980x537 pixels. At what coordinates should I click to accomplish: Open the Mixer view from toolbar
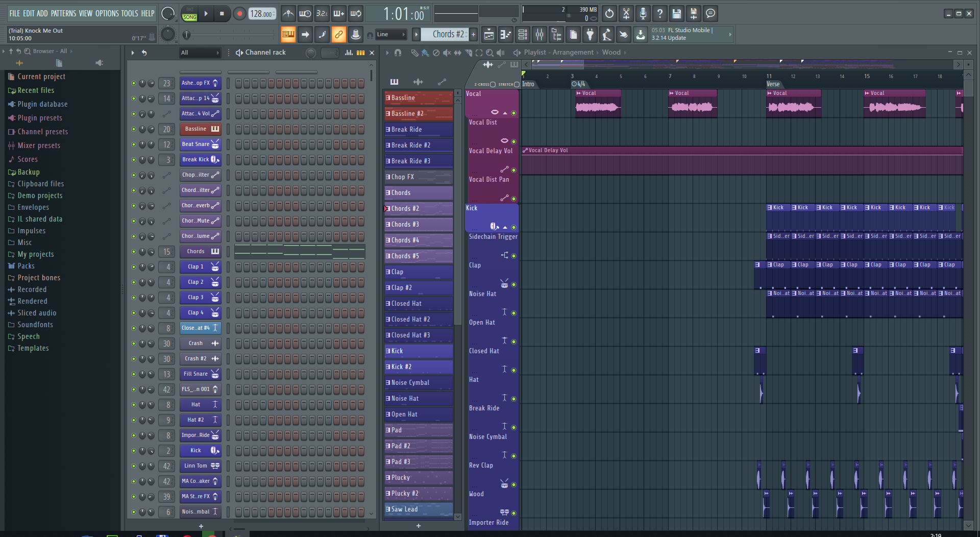coord(539,35)
